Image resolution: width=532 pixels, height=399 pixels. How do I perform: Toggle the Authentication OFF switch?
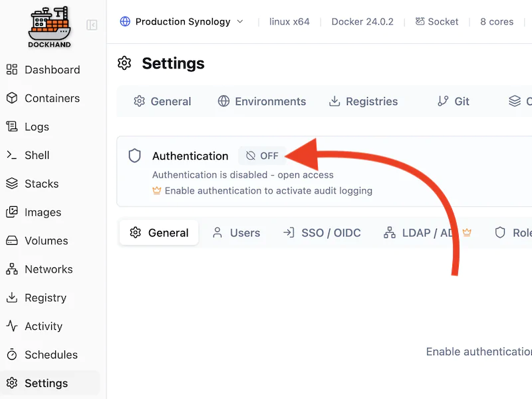pyautogui.click(x=262, y=156)
